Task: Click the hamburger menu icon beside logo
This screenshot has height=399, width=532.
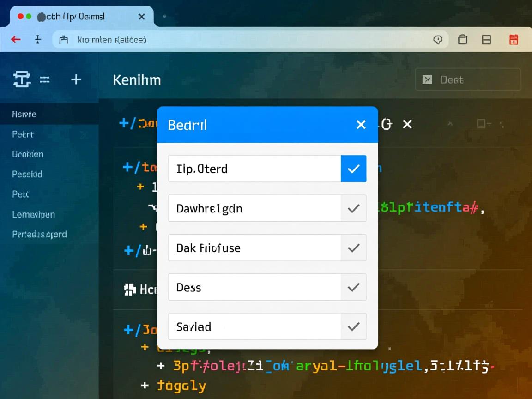Action: [45, 79]
